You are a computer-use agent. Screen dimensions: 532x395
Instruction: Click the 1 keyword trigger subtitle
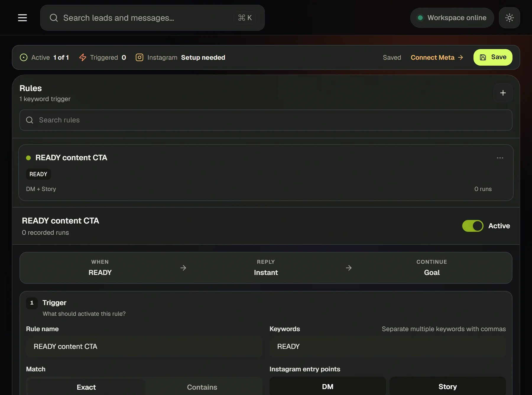[x=45, y=99]
